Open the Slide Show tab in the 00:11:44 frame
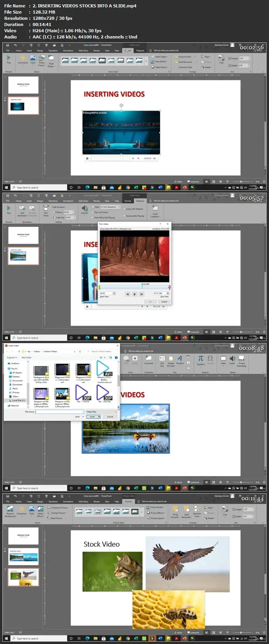This screenshot has height=644, width=269. [x=83, y=501]
